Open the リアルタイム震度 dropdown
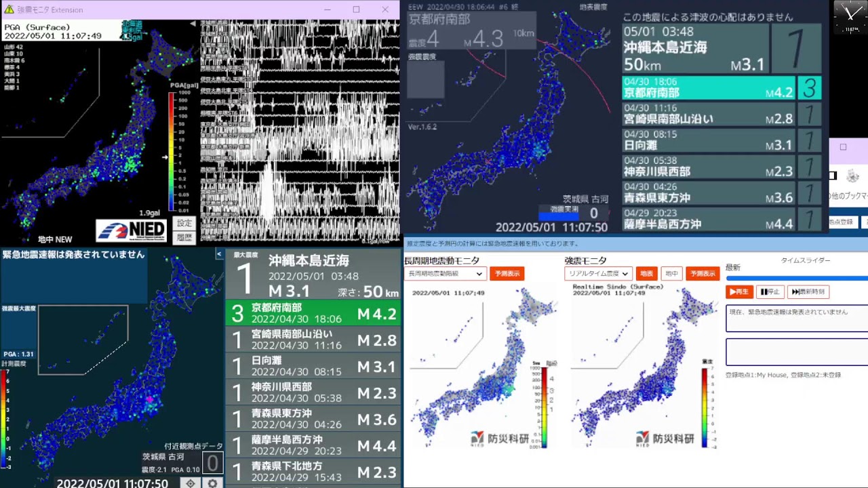Viewport: 868px width, 488px height. [598, 274]
